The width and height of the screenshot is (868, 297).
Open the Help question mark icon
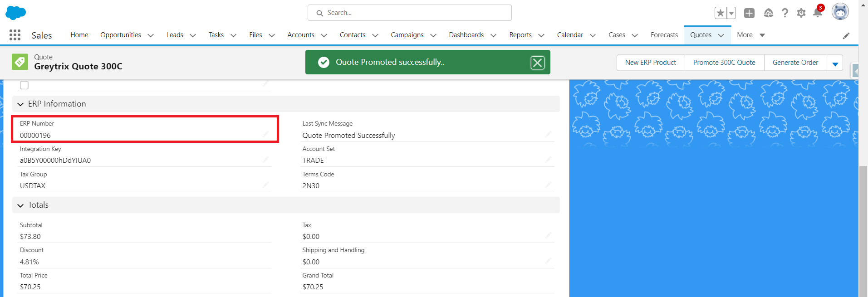click(785, 13)
